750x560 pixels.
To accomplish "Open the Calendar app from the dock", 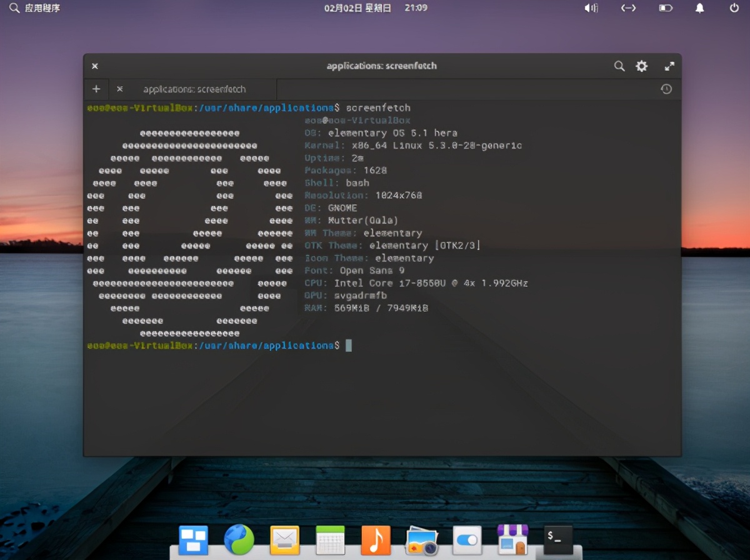I will click(330, 538).
